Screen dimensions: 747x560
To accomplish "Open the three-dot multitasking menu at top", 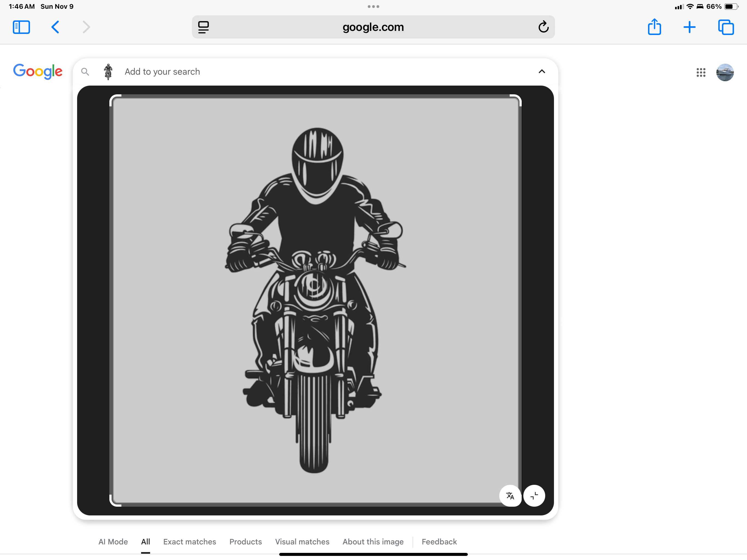I will (373, 6).
